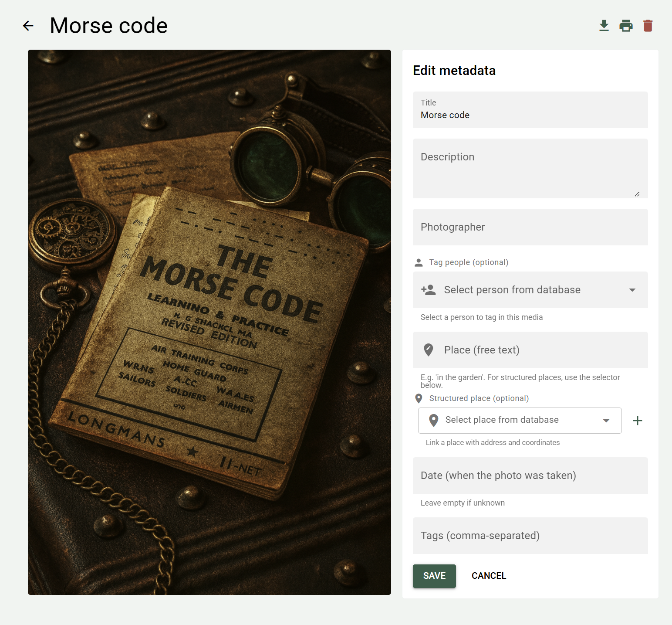Click the Morse code page title
The width and height of the screenshot is (672, 625).
click(109, 26)
